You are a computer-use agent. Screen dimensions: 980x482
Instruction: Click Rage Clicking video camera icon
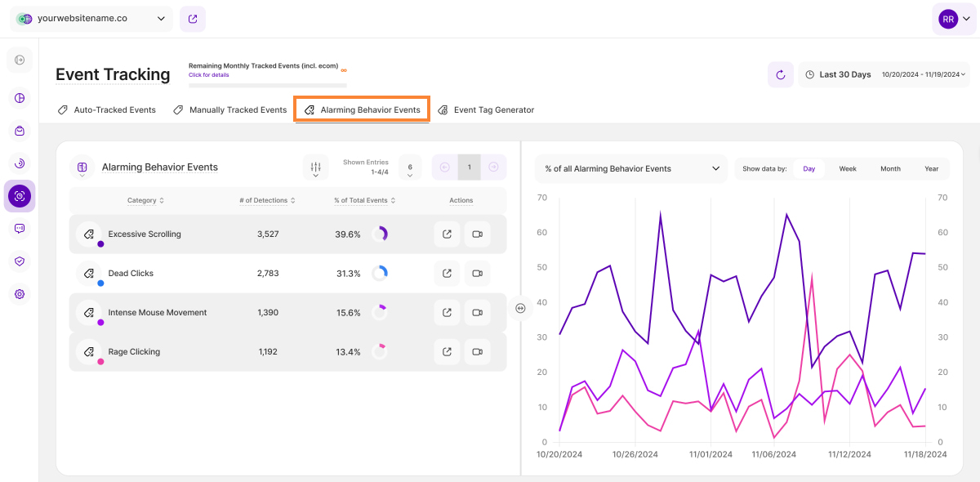477,352
